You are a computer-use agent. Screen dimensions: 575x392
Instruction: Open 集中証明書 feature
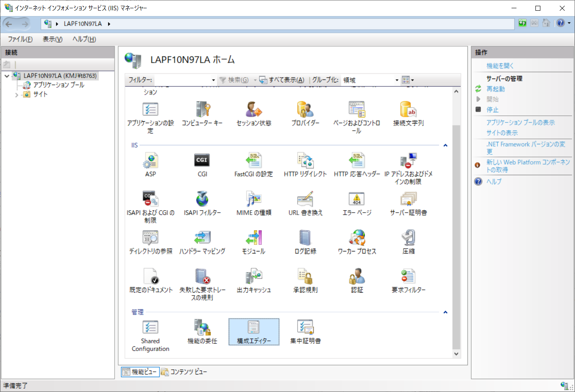[305, 332]
